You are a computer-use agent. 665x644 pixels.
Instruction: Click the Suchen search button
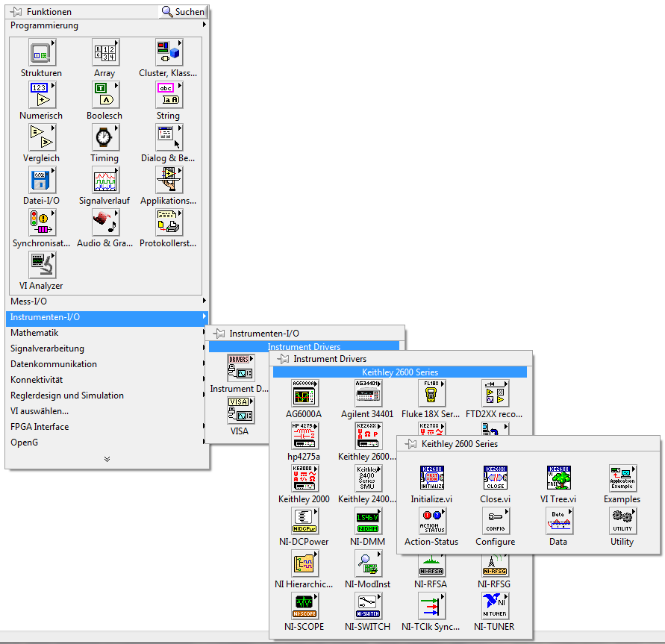[183, 12]
